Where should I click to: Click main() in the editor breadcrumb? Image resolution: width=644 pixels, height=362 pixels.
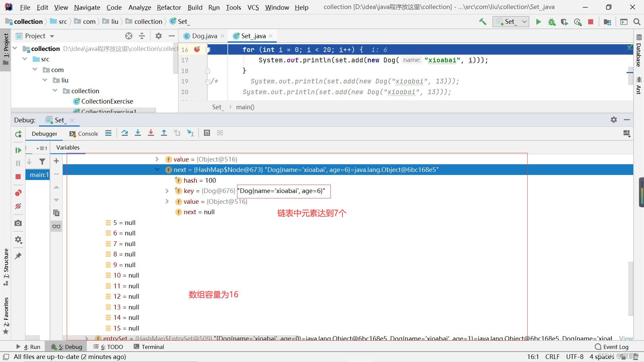(x=245, y=107)
